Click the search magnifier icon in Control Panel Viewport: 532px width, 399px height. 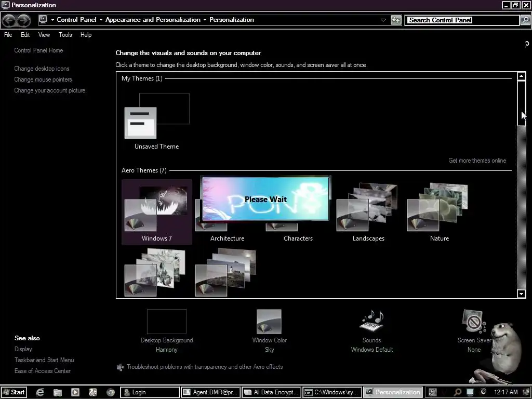(525, 20)
